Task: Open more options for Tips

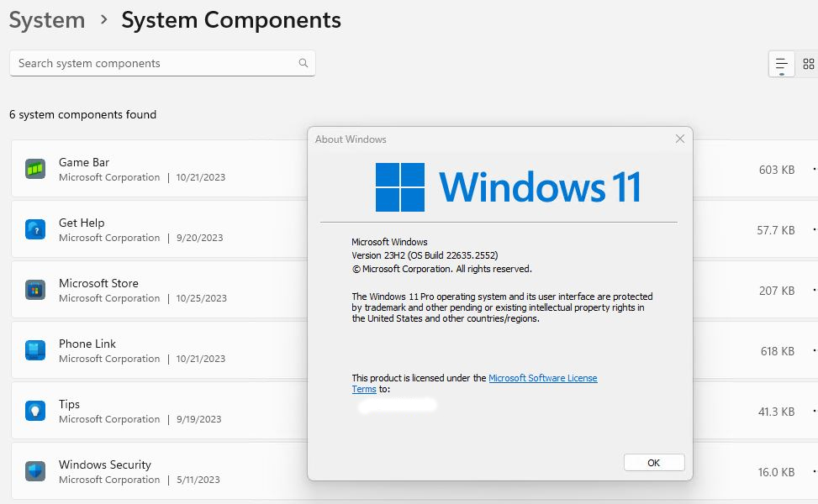Action: 814,412
